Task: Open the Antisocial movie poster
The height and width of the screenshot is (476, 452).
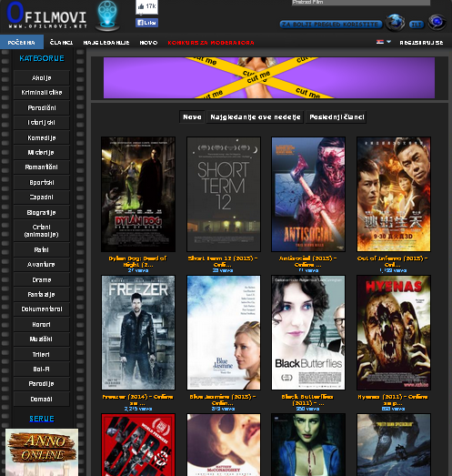Action: [x=308, y=194]
